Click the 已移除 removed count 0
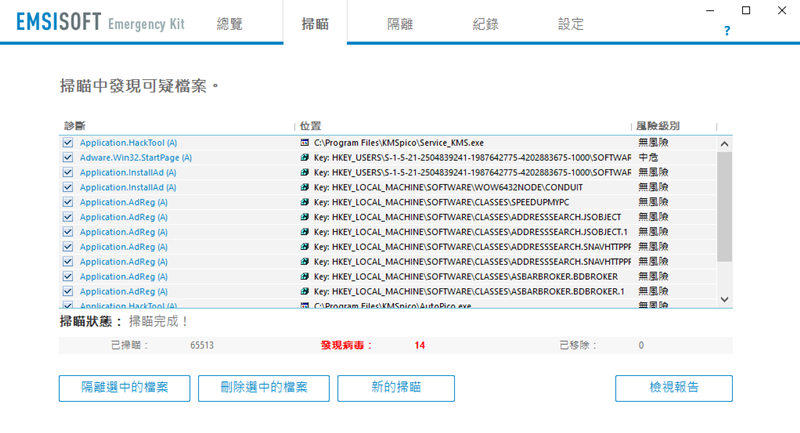The image size is (800, 433). 641,345
